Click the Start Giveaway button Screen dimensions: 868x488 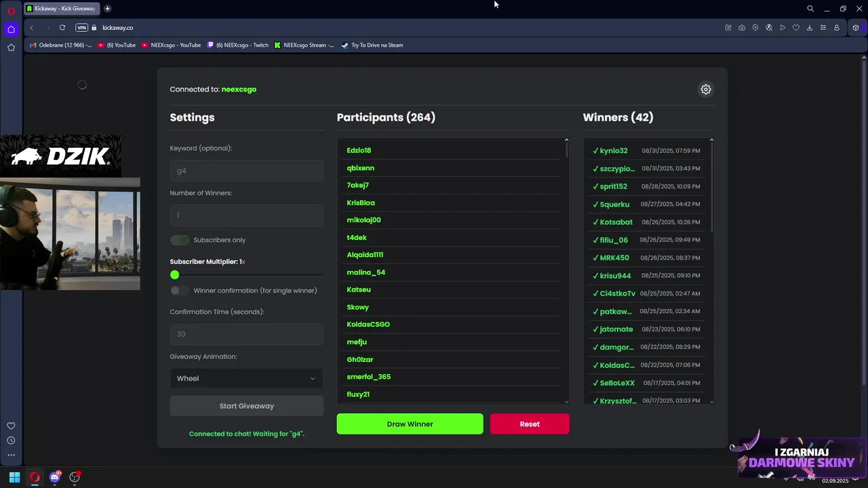[247, 406]
